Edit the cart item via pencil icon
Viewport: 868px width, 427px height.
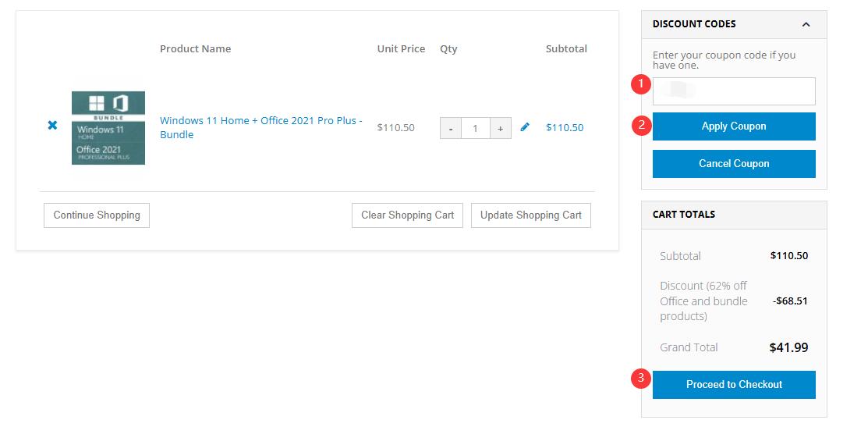[525, 126]
